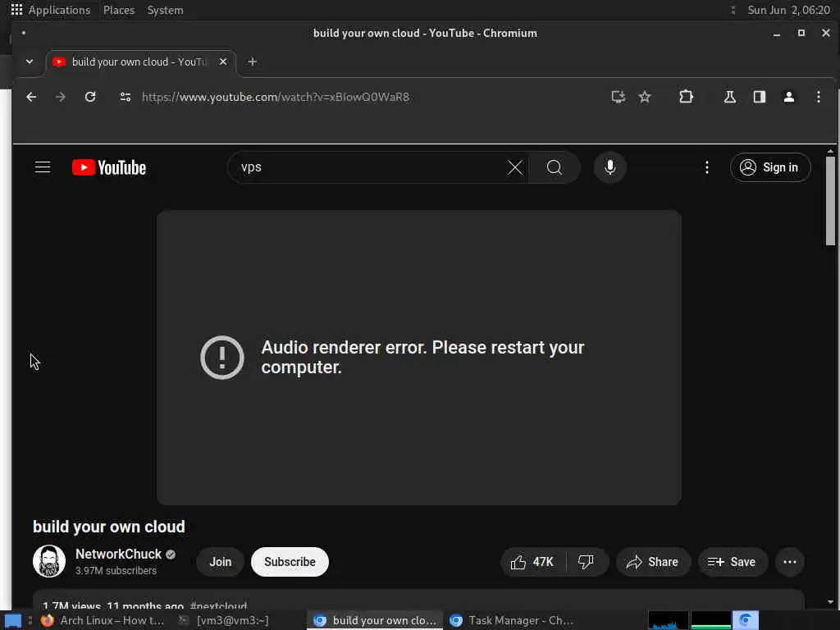Dislike the video with thumbs down

[586, 562]
